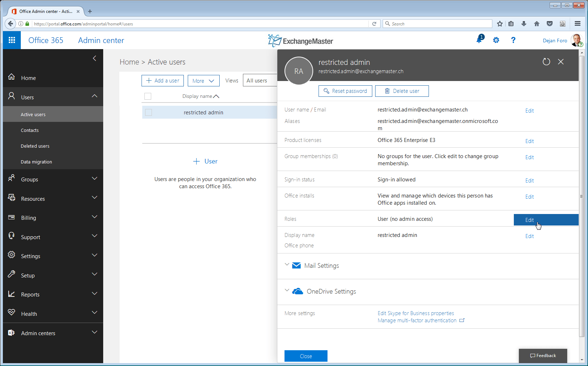This screenshot has width=588, height=366.
Task: Click the Reports chart icon
Action: (x=11, y=294)
